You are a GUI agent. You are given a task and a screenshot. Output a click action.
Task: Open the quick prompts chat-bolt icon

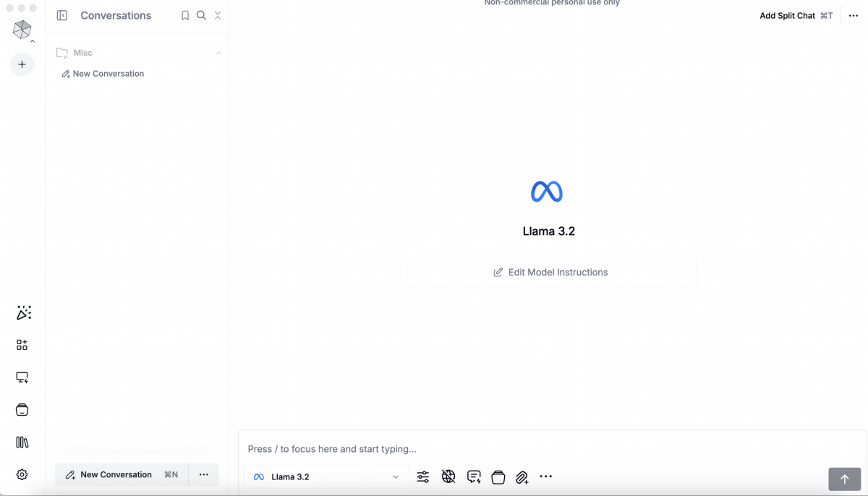474,476
